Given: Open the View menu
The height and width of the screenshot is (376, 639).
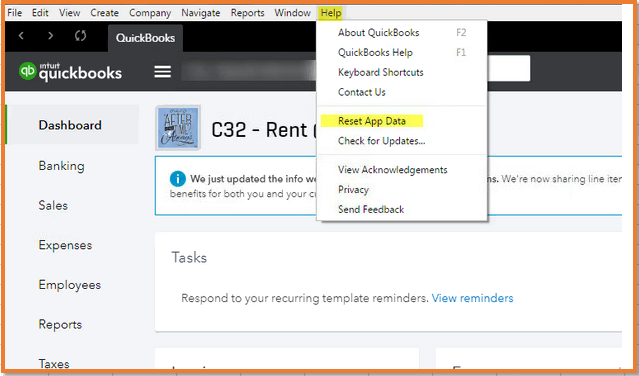Looking at the screenshot, I should (x=69, y=13).
